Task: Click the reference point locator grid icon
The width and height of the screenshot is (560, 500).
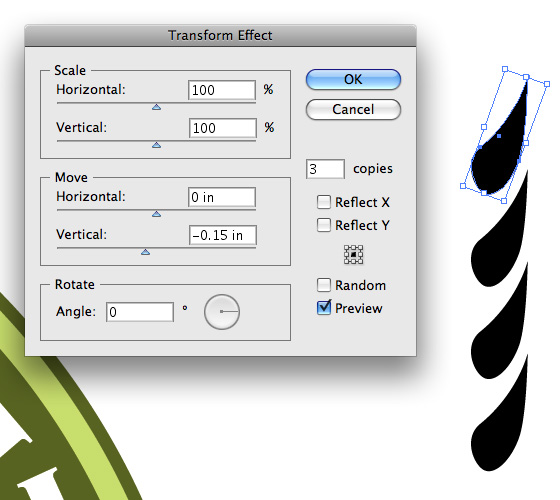Action: [x=353, y=255]
